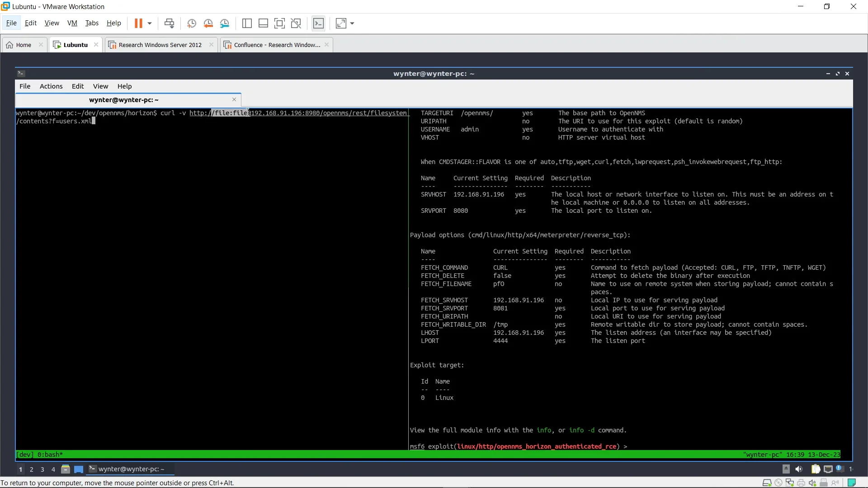
Task: Open power options dropdown arrow
Action: [x=150, y=23]
